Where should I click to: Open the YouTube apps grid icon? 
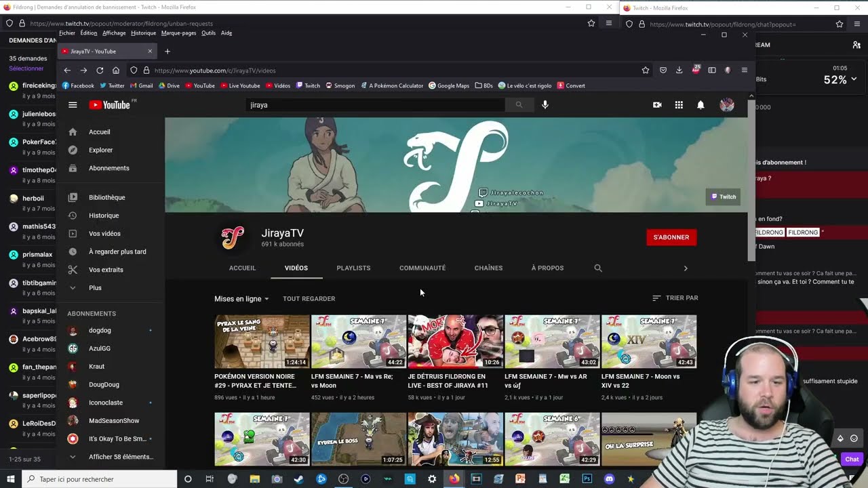[679, 105]
